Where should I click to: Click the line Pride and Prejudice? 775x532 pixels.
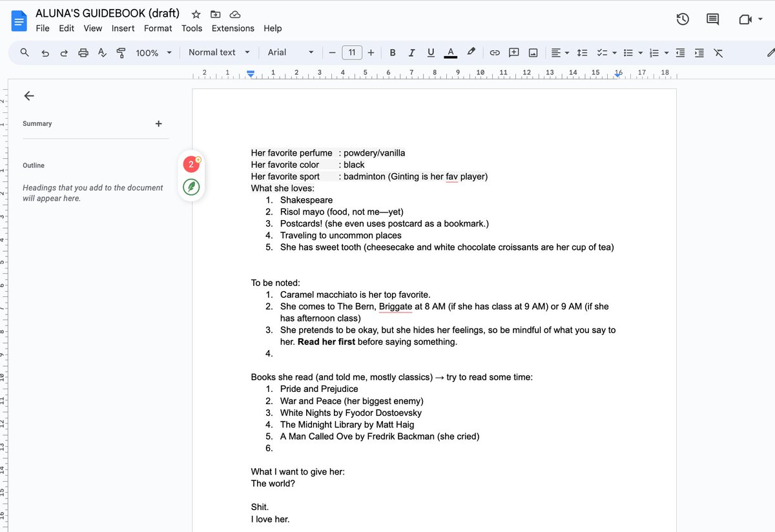(319, 389)
